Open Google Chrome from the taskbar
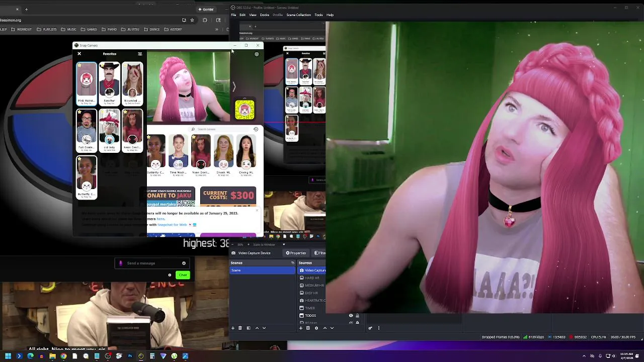Image resolution: width=644 pixels, height=362 pixels. pyautogui.click(x=63, y=356)
